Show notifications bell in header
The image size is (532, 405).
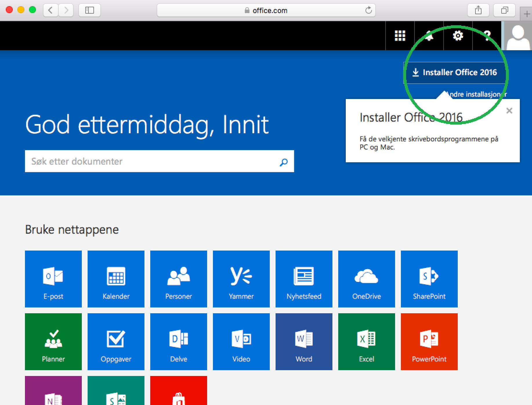429,36
